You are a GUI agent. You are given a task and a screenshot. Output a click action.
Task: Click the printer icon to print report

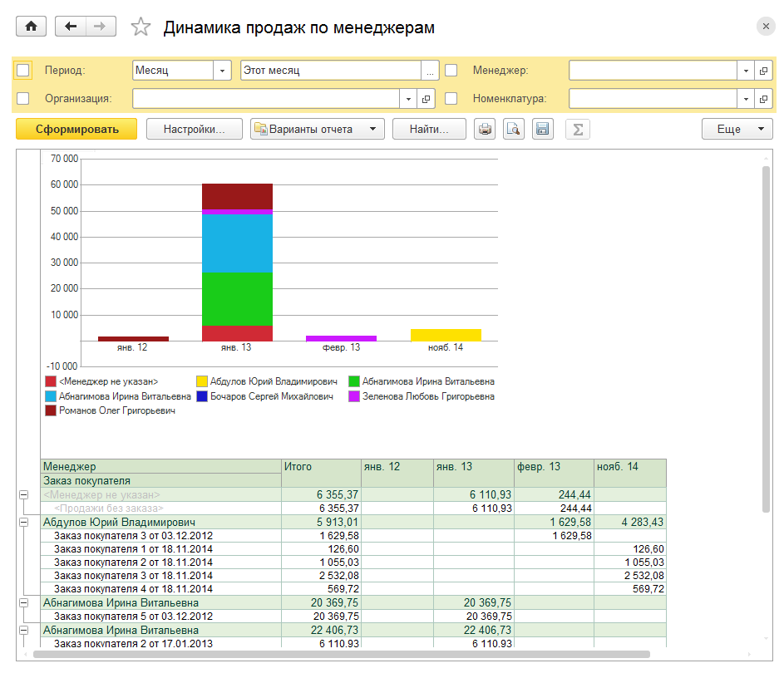[x=485, y=129]
